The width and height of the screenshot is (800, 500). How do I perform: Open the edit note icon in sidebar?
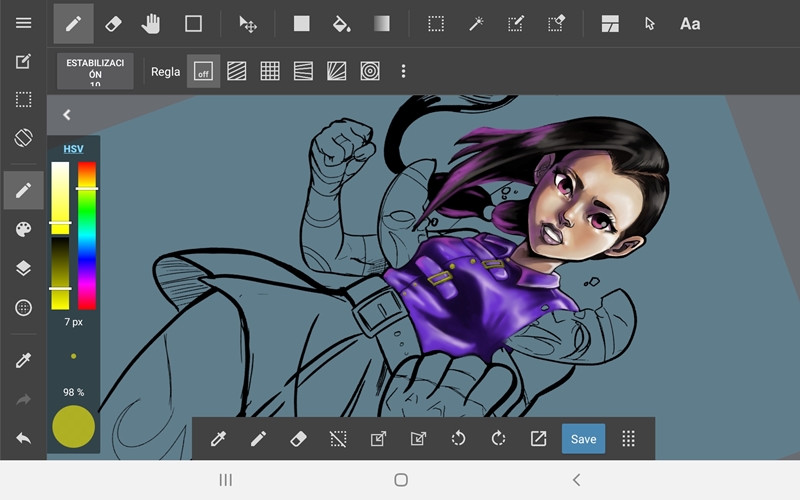pos(23,61)
